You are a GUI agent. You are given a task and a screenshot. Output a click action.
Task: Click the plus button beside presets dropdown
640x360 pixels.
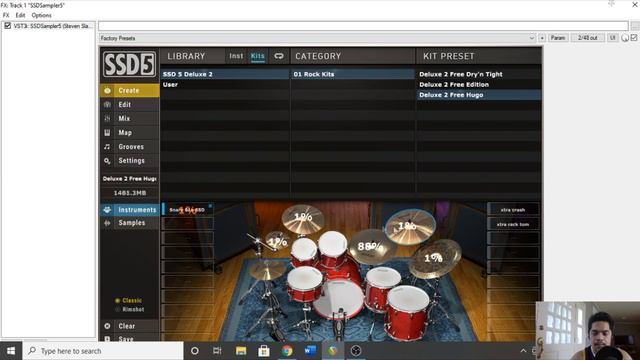pos(542,38)
